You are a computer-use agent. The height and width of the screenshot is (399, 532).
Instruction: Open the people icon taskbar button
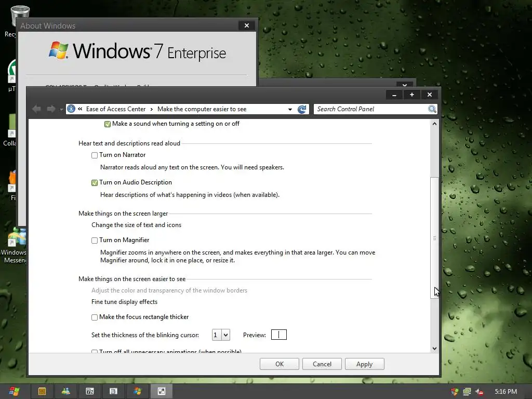pos(66,391)
